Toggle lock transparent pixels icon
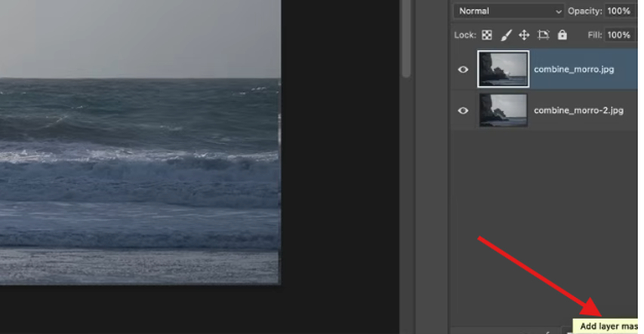Screen dimensions: 644x334 tap(487, 35)
